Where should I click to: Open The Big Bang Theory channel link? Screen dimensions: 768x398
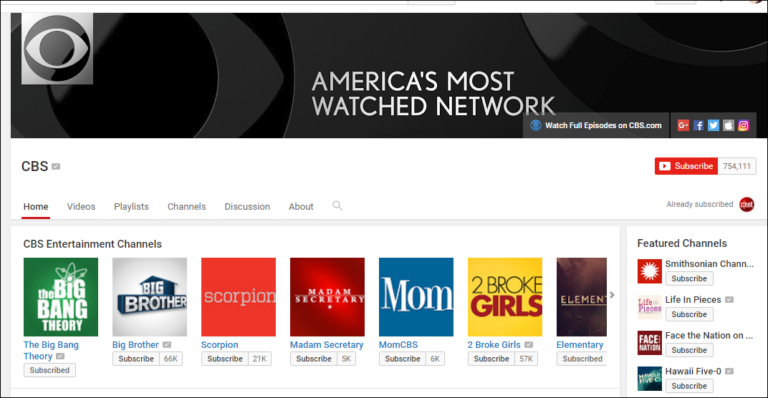(x=51, y=351)
